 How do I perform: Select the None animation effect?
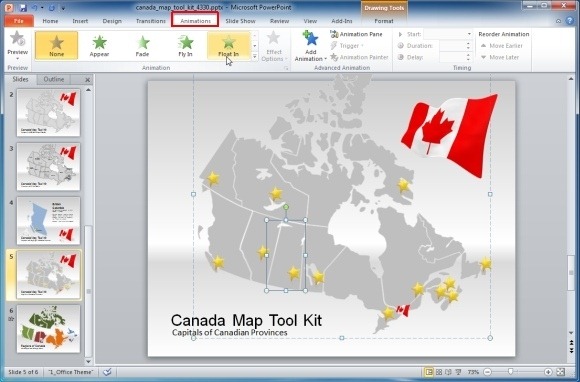tap(57, 45)
